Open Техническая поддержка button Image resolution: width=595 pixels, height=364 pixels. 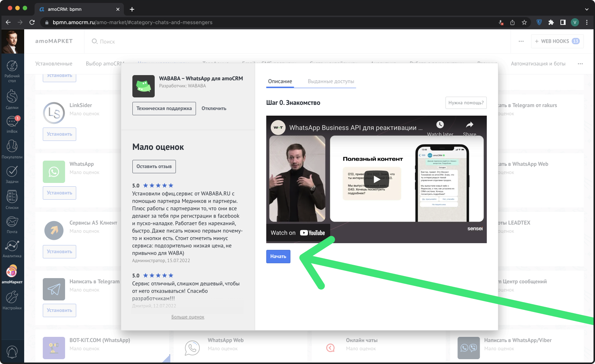(x=164, y=109)
